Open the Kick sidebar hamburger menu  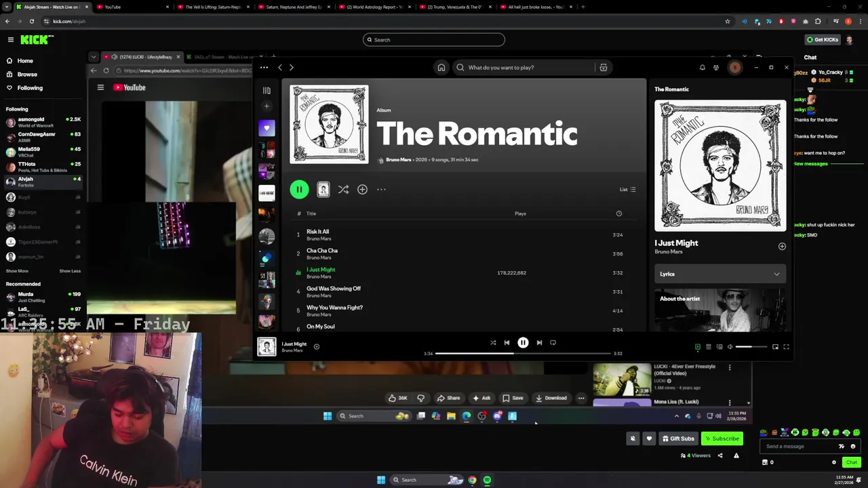[x=10, y=40]
